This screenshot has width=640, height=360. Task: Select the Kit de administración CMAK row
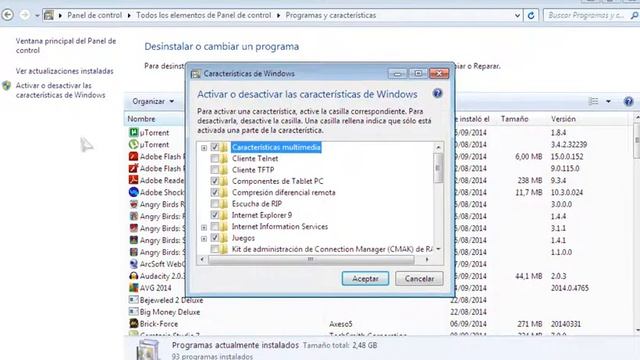click(332, 249)
